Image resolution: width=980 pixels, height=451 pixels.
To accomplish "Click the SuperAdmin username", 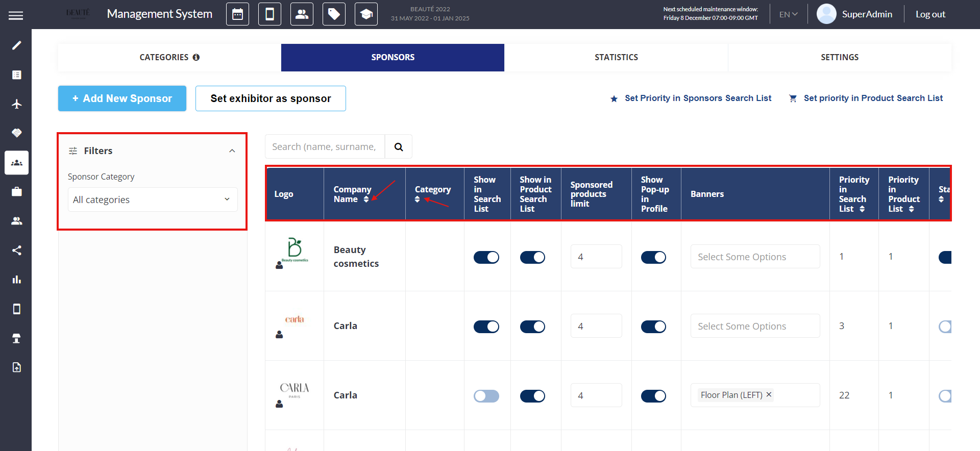I will coord(867,14).
